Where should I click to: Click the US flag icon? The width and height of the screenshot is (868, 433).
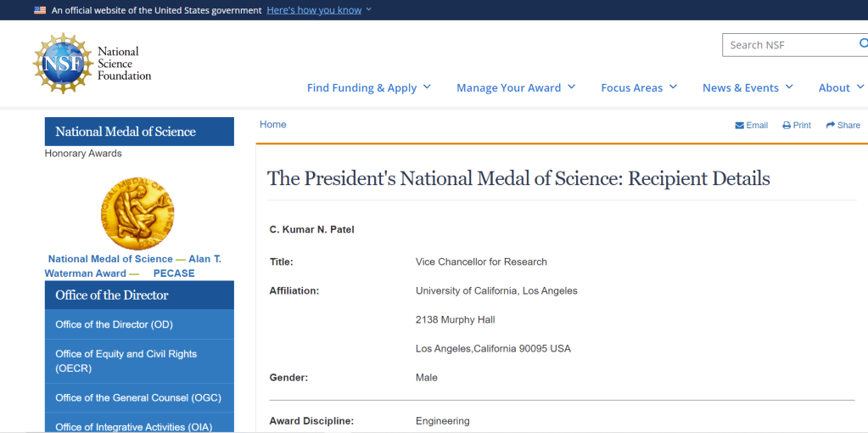point(40,10)
